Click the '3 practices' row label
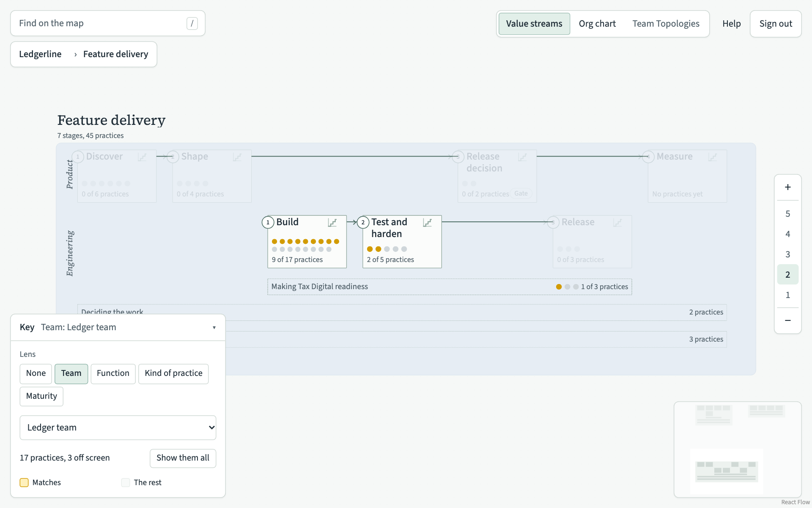 [706, 339]
